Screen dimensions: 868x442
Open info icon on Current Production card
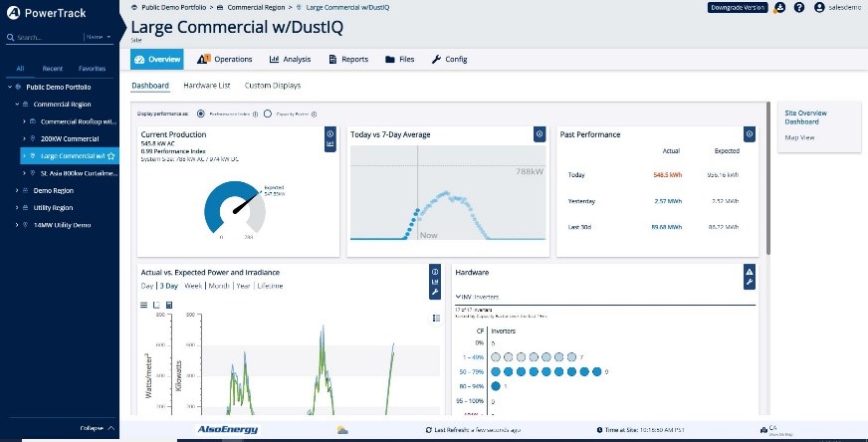[x=329, y=134]
